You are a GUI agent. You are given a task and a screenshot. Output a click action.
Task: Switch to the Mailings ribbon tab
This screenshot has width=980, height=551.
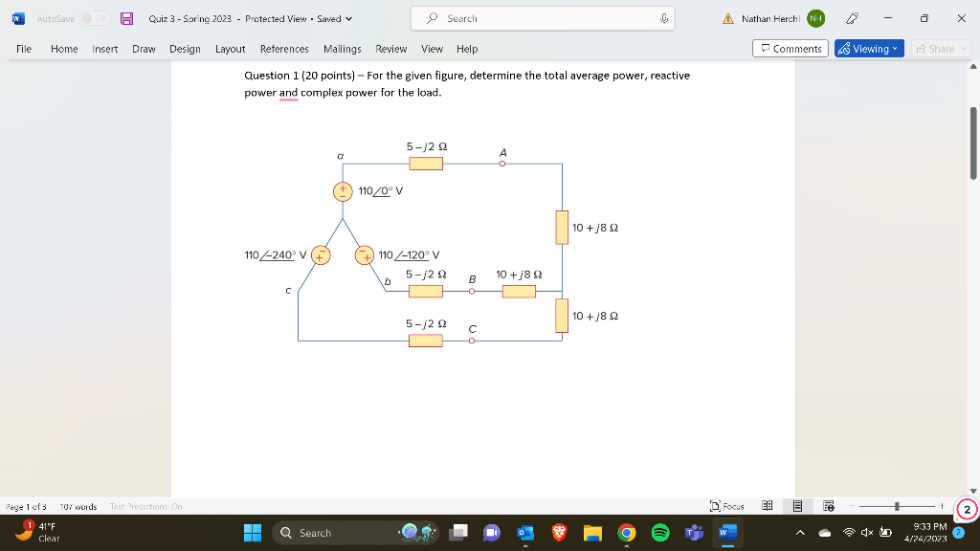coord(342,49)
